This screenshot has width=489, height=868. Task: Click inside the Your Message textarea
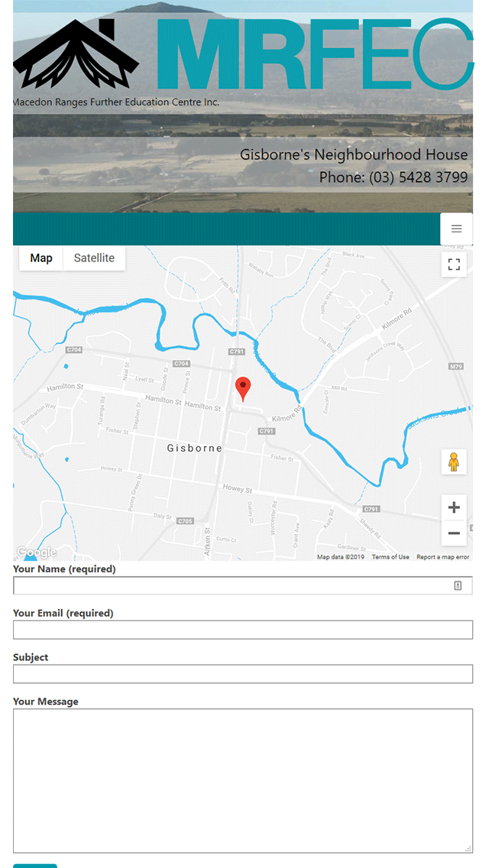243,780
